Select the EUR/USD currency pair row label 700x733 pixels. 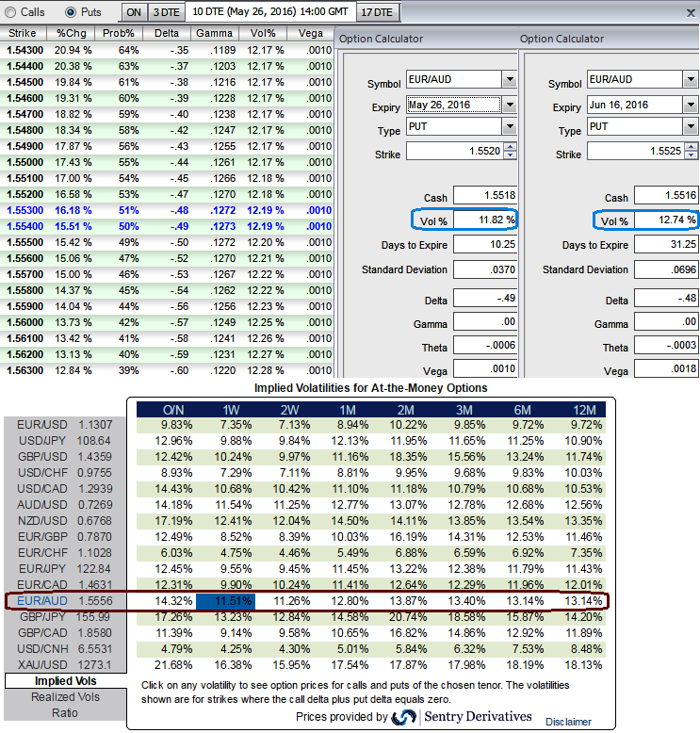41,425
